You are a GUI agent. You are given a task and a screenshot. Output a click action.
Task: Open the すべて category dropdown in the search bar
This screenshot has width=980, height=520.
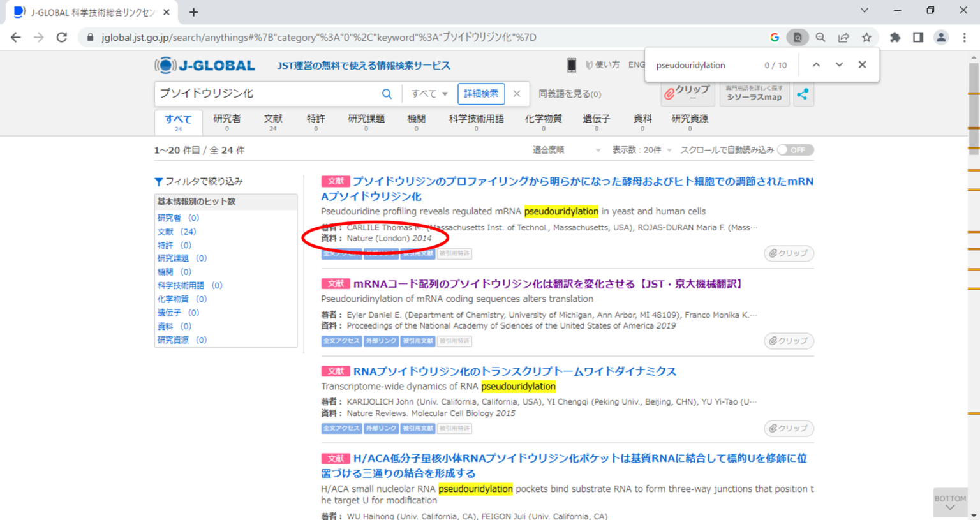428,93
